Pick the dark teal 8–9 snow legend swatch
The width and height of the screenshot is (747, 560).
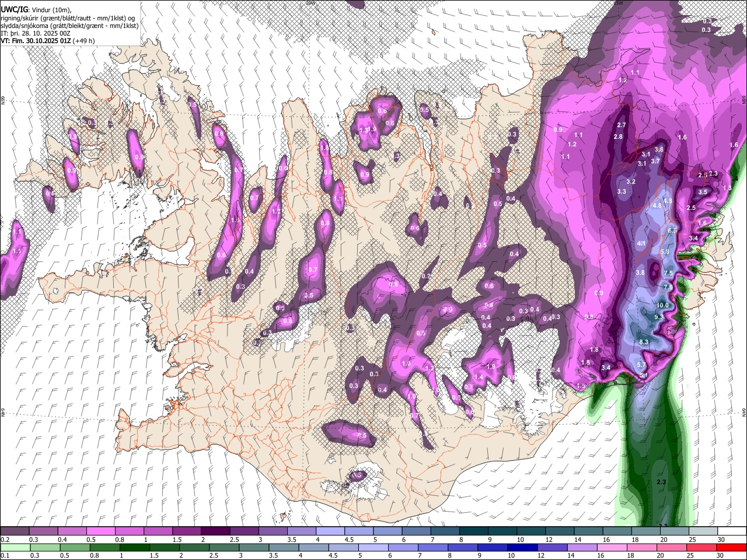pos(474,531)
